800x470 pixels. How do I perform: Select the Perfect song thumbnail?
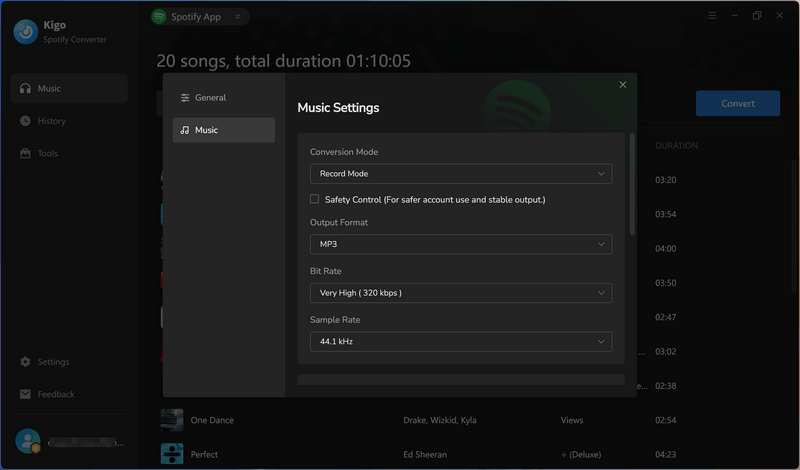click(x=172, y=454)
